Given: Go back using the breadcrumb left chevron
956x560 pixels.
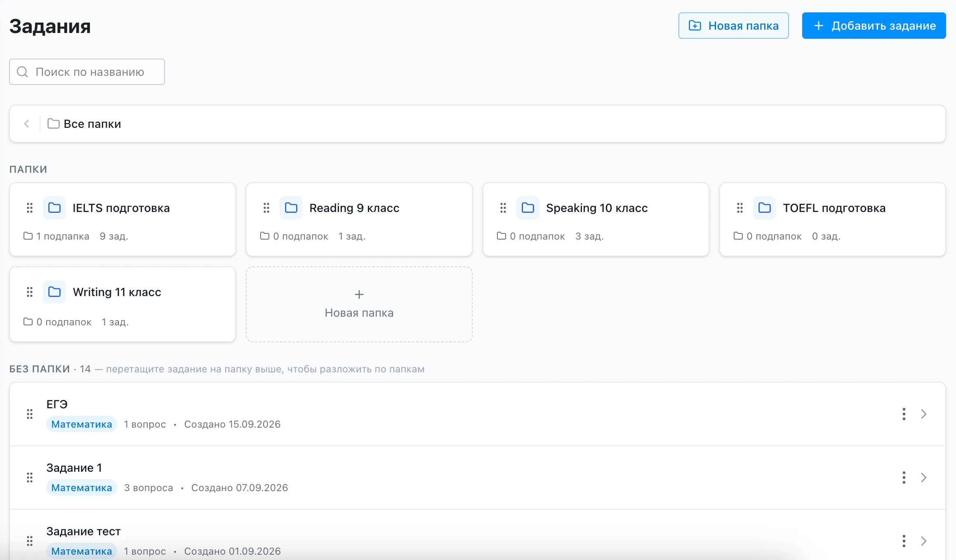Looking at the screenshot, I should click(26, 124).
